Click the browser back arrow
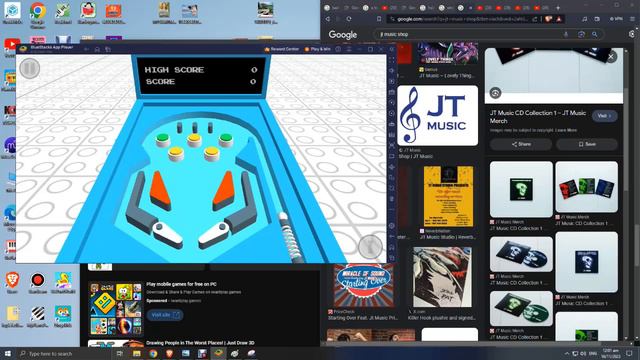Screen dimensions: 640x360 point(328,19)
